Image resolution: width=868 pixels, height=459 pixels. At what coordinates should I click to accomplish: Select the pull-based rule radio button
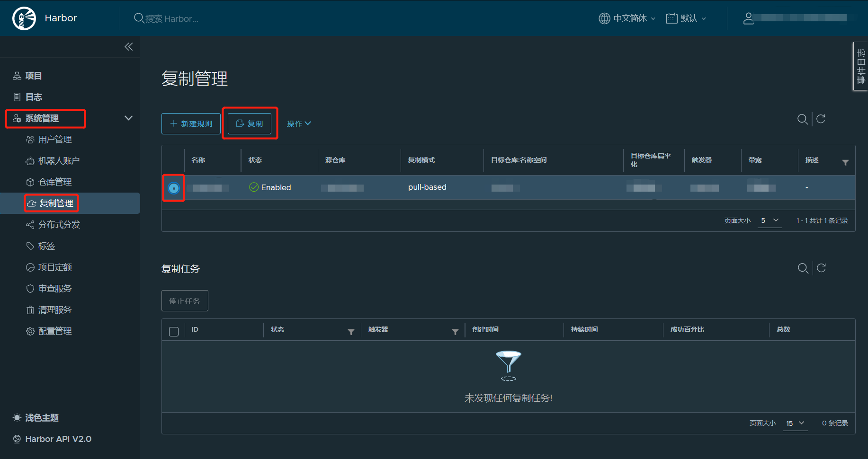[x=174, y=188]
